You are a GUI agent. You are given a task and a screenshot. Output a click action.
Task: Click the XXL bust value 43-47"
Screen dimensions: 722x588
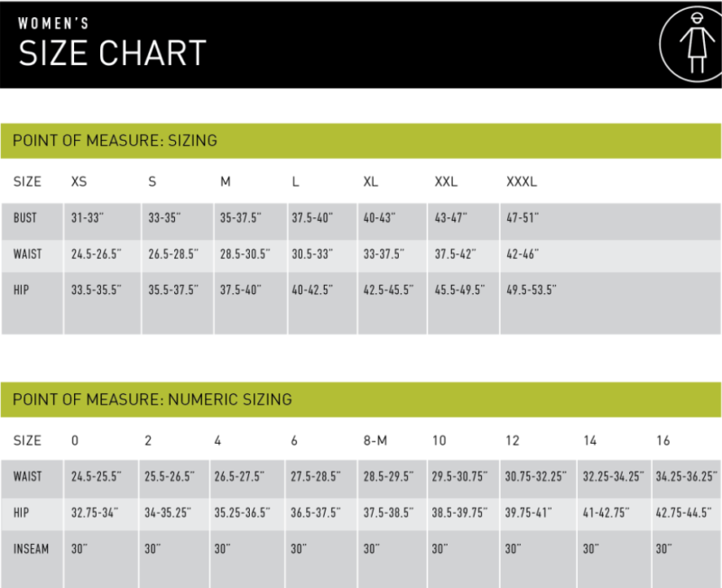[450, 217]
